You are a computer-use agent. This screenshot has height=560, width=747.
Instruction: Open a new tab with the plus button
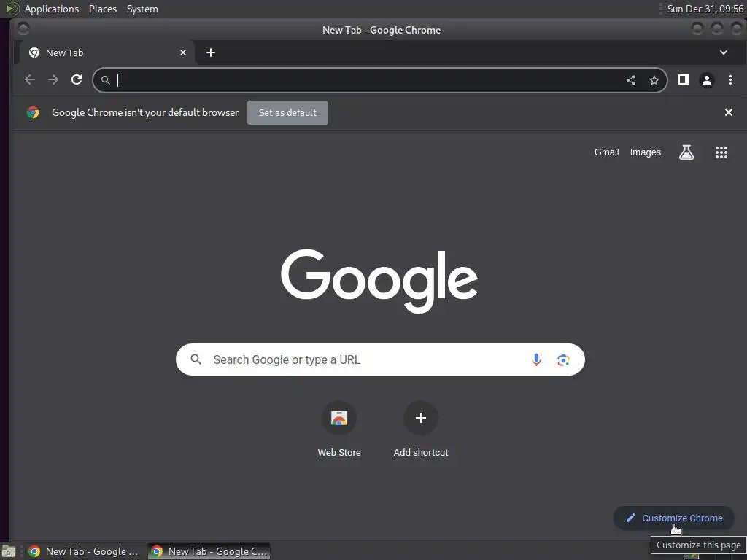point(211,52)
